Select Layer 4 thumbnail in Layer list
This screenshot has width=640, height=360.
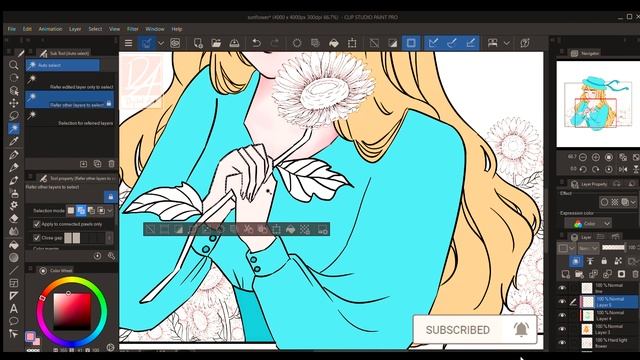point(587,316)
